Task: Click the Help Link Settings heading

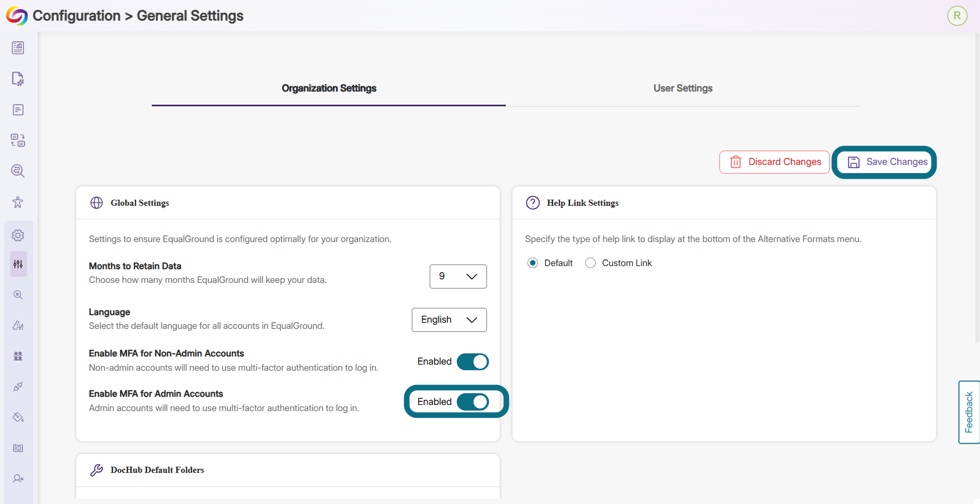Action: (582, 203)
